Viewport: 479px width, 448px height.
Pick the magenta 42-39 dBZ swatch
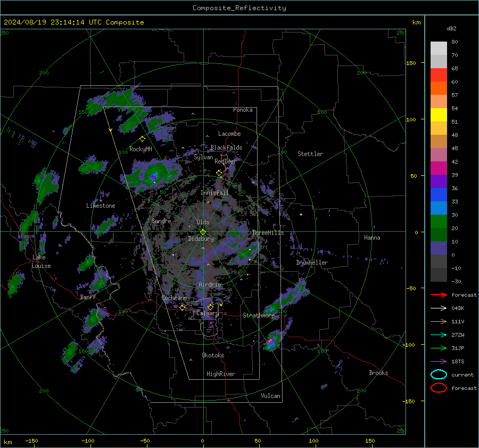pyautogui.click(x=439, y=168)
